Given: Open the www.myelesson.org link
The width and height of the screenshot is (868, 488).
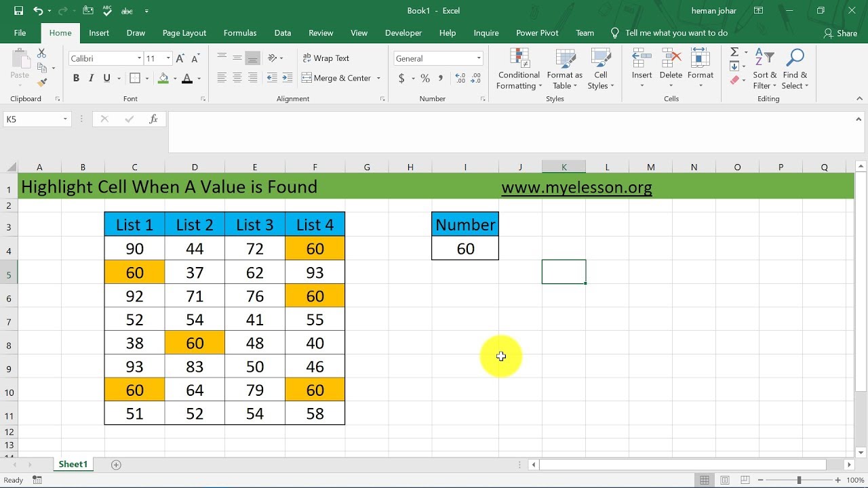Looking at the screenshot, I should [x=576, y=187].
